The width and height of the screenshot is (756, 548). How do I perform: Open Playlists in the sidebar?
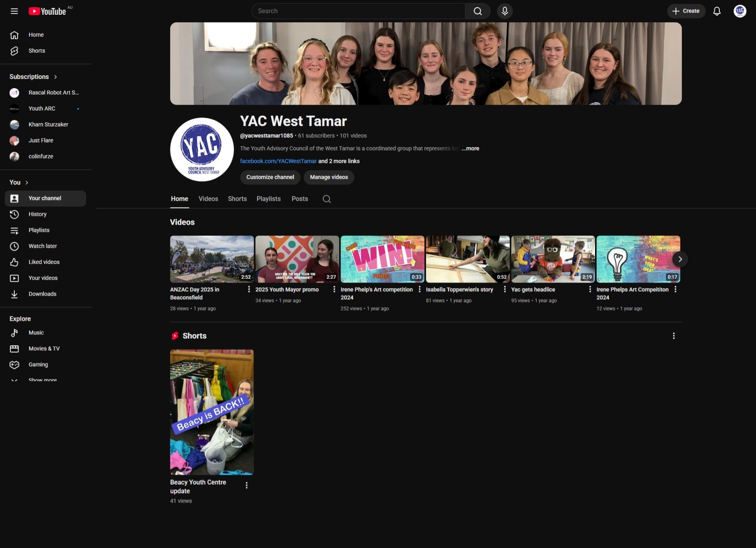pos(46,231)
